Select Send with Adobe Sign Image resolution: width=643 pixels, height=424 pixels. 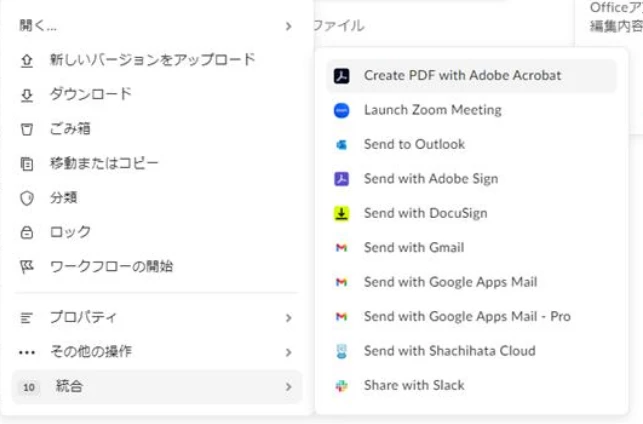[472, 179]
